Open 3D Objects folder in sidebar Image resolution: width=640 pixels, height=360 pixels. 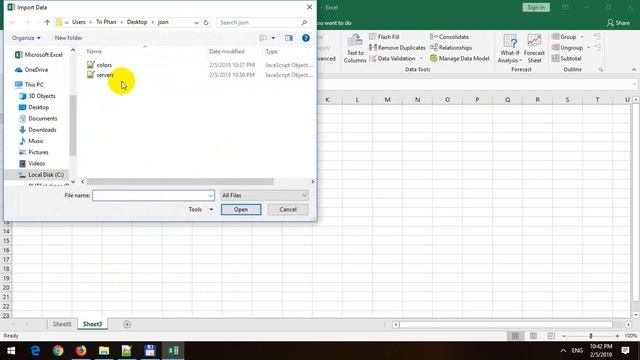pyautogui.click(x=37, y=96)
